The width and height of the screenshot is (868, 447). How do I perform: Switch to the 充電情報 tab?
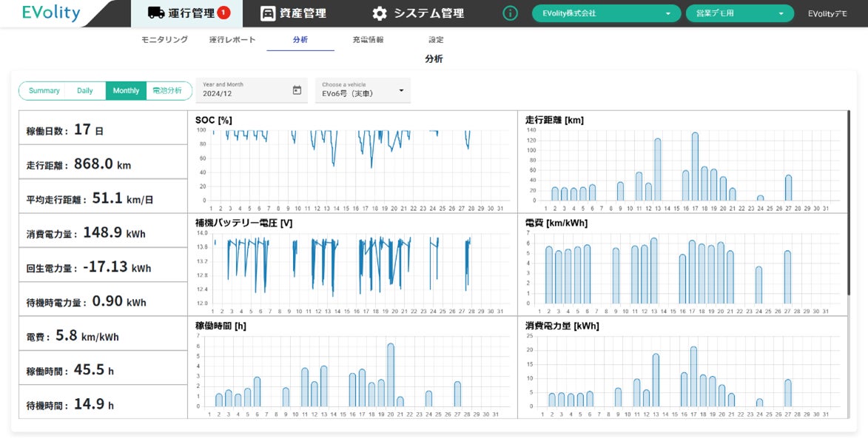368,40
